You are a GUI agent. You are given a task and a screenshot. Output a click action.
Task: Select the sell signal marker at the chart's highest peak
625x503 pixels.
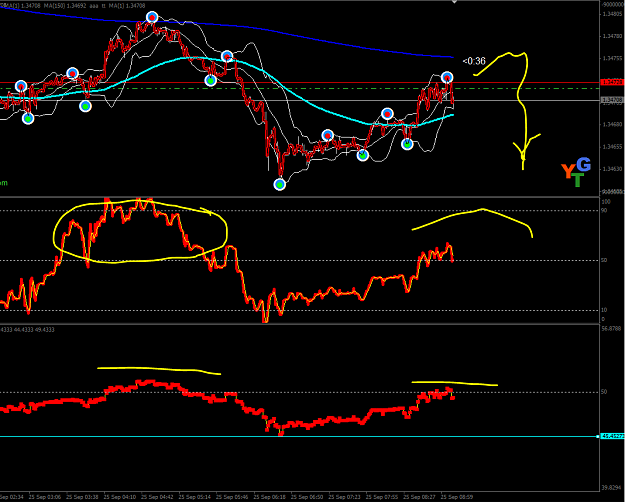tap(152, 17)
